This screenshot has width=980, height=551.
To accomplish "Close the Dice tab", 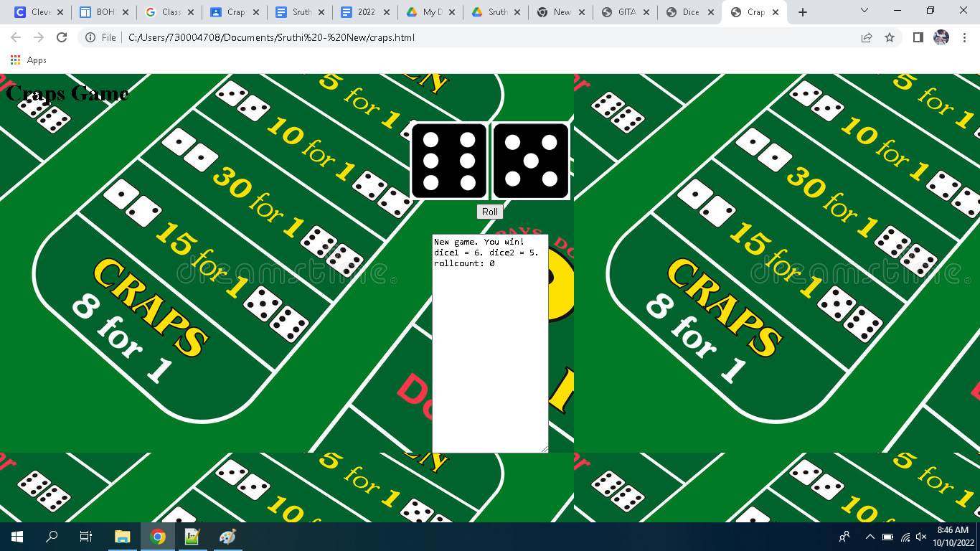I will click(712, 12).
